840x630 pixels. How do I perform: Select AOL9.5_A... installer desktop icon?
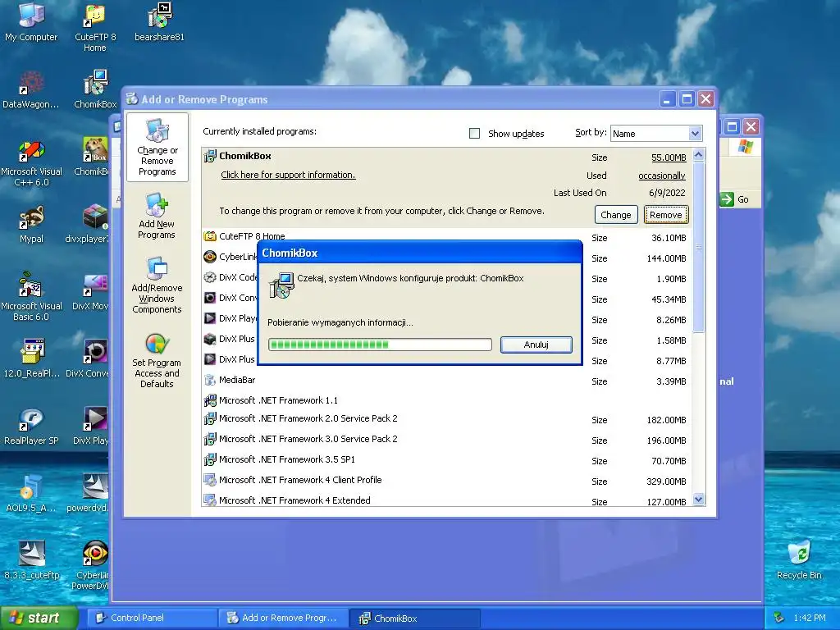point(31,493)
